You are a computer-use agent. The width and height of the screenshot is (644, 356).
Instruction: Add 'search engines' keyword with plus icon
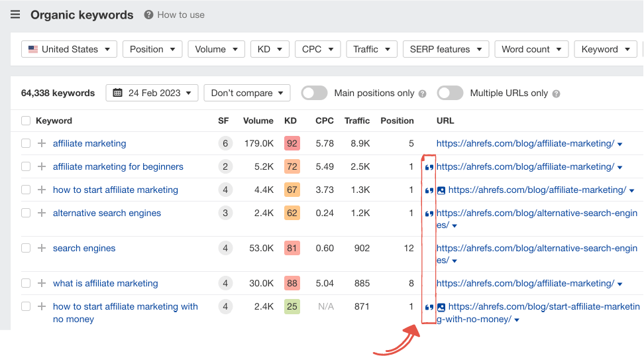42,248
